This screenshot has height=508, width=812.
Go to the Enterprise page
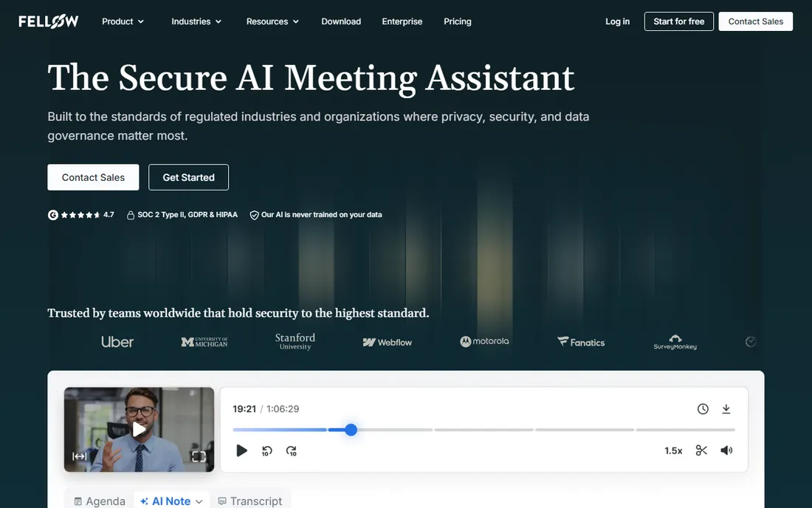tap(402, 21)
